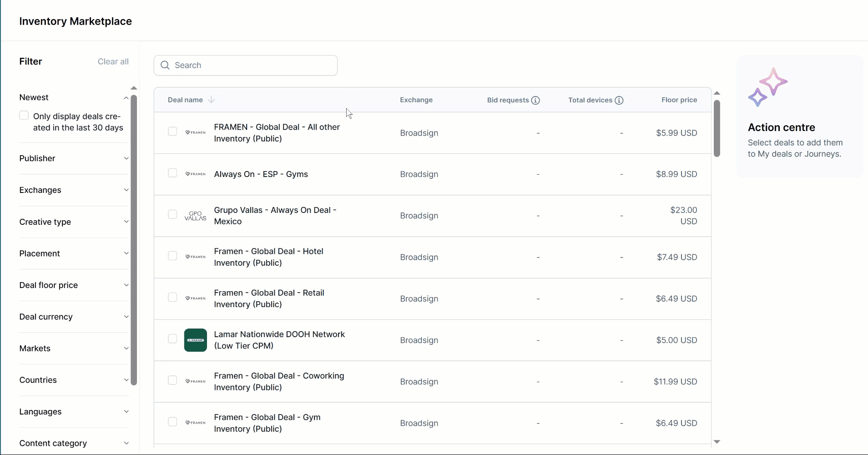868x455 pixels.
Task: Open the Countries filter section
Action: coord(74,380)
